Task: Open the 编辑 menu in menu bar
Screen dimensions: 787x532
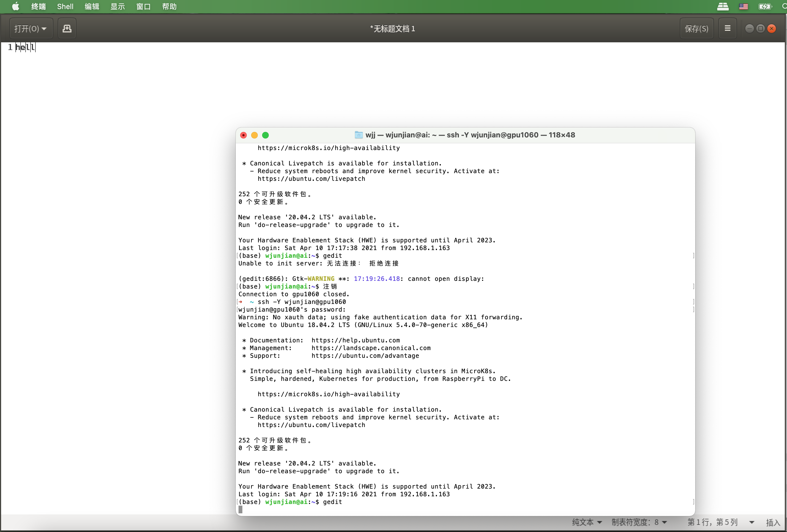Action: coord(92,6)
